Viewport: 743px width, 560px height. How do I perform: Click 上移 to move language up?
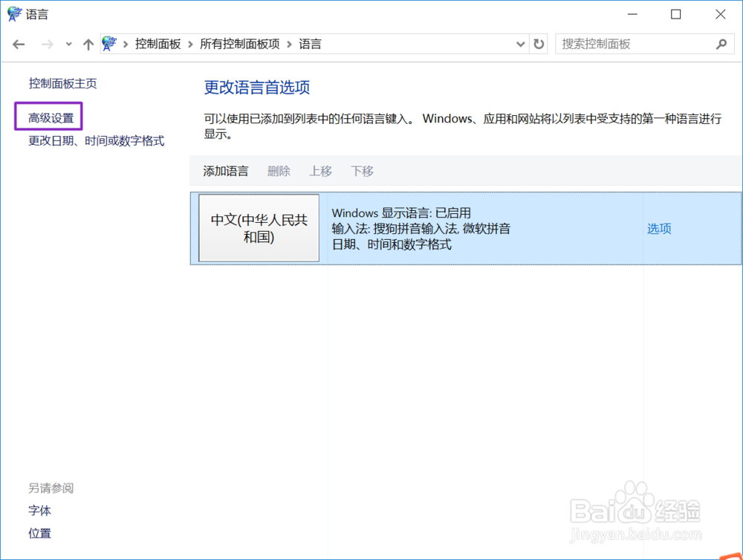320,171
